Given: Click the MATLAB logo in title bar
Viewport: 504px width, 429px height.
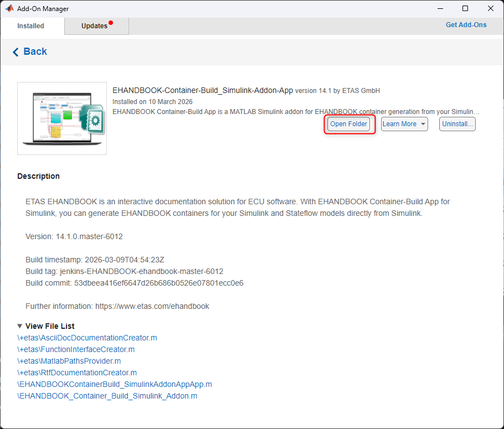Looking at the screenshot, I should [9, 8].
